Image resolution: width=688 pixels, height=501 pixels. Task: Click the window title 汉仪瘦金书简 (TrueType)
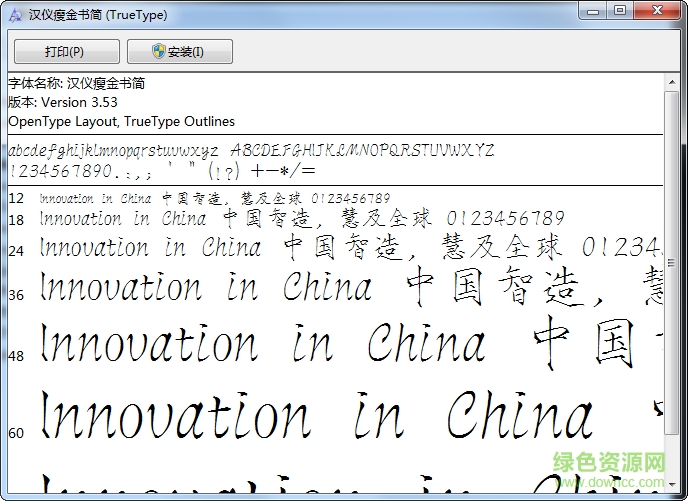(x=98, y=15)
